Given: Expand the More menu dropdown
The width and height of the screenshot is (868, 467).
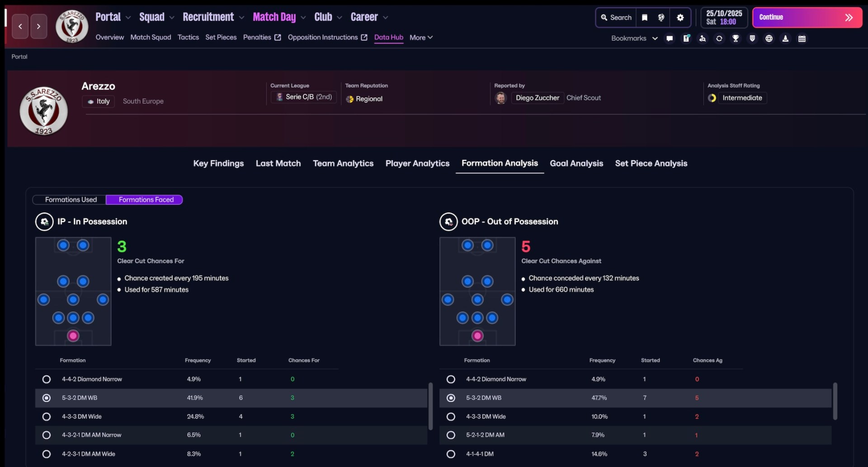Looking at the screenshot, I should pyautogui.click(x=421, y=38).
